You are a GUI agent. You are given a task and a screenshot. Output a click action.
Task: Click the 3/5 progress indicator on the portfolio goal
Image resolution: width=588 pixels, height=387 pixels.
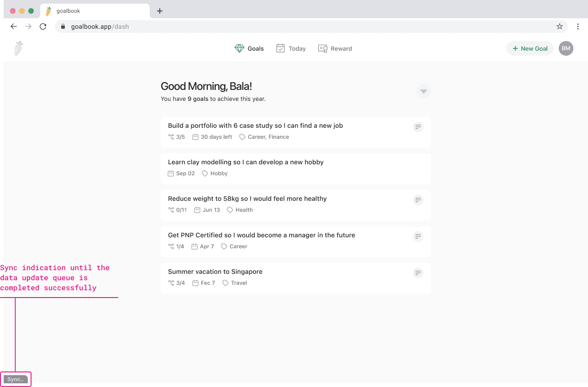176,136
